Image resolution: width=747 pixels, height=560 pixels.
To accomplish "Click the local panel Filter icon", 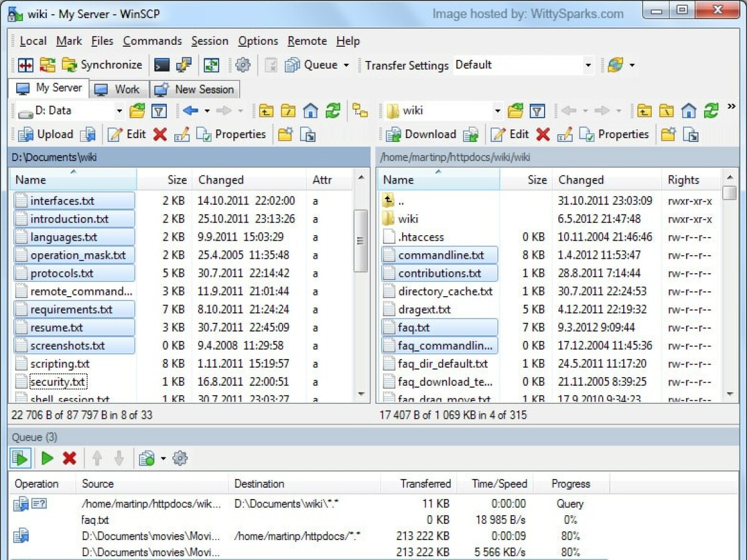I will tap(159, 111).
